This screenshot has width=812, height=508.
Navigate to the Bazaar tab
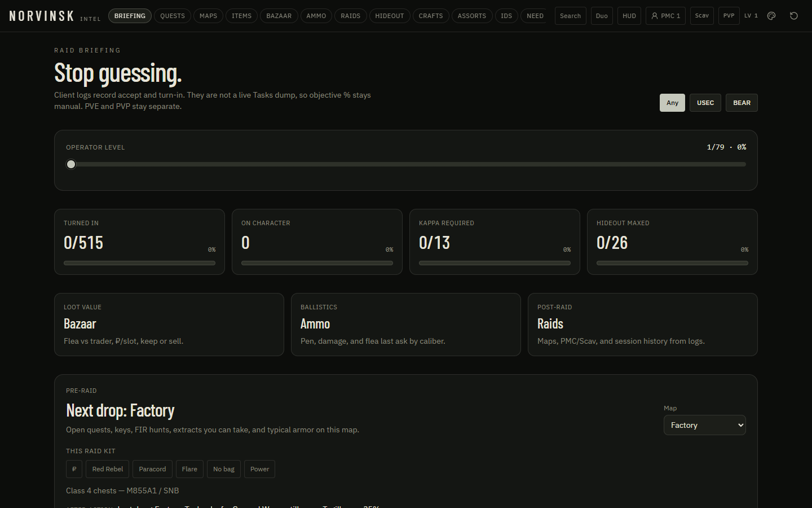(279, 16)
